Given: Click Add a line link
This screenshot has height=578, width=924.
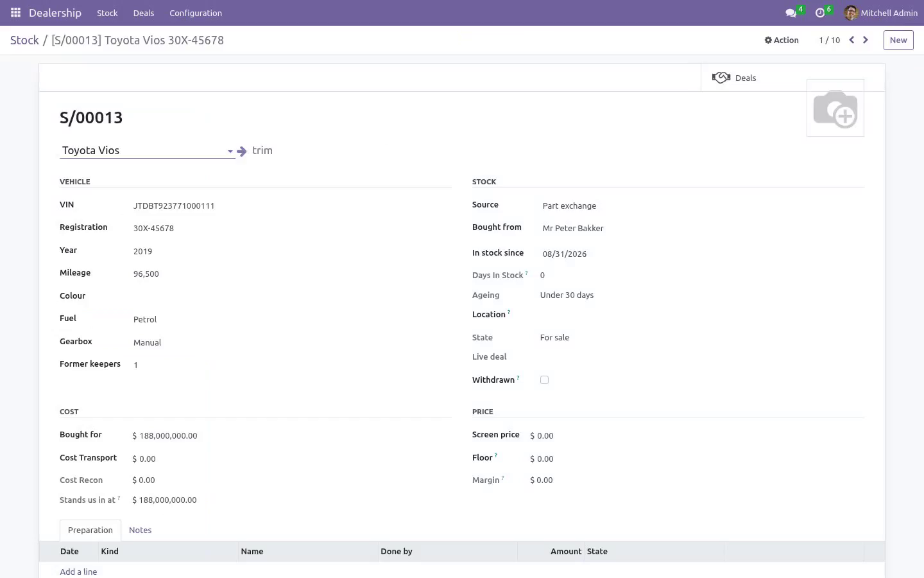Looking at the screenshot, I should [78, 572].
